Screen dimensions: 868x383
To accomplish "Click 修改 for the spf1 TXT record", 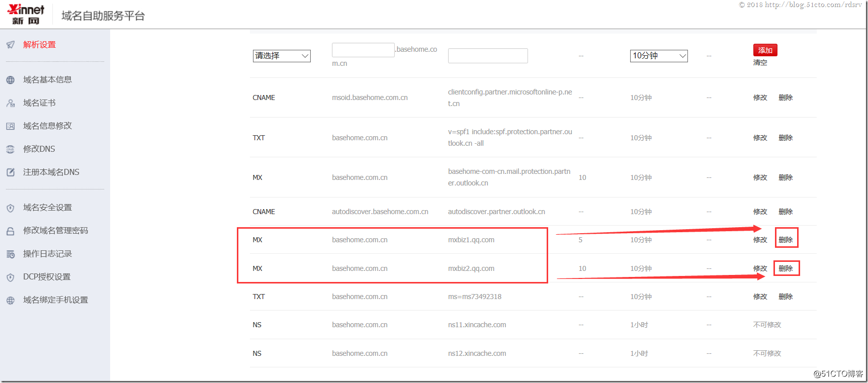I will coord(760,138).
